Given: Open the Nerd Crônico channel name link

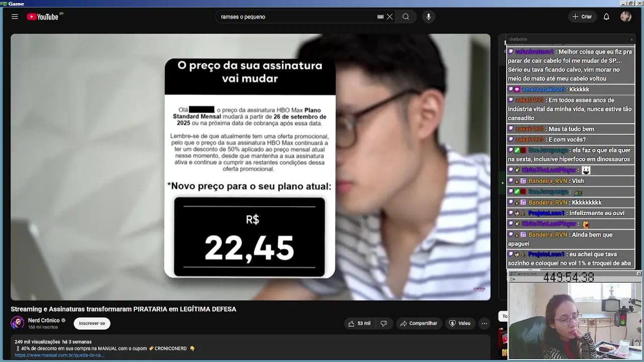Looking at the screenshot, I should [x=44, y=320].
